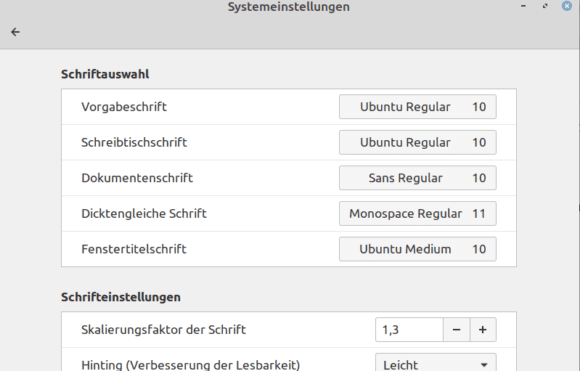580x371 pixels.
Task: Change the Dokumentenschrift Sans Regular font
Action: coord(418,178)
